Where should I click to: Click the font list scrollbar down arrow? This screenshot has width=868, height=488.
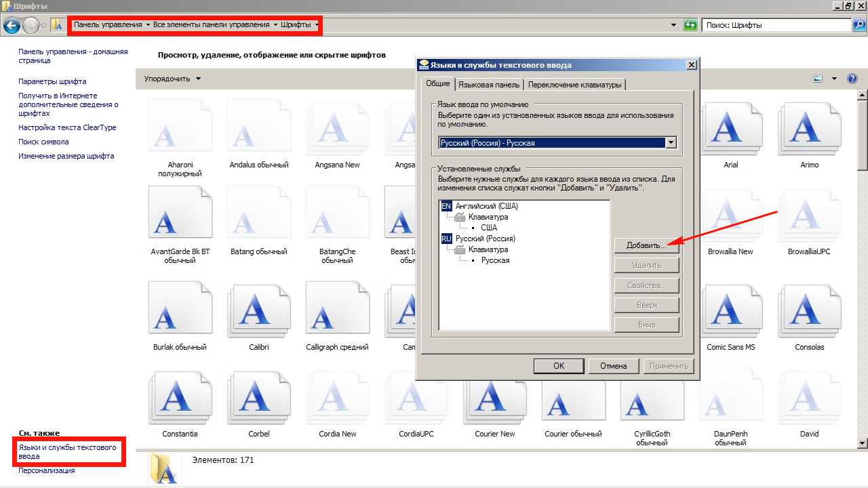pyautogui.click(x=863, y=443)
